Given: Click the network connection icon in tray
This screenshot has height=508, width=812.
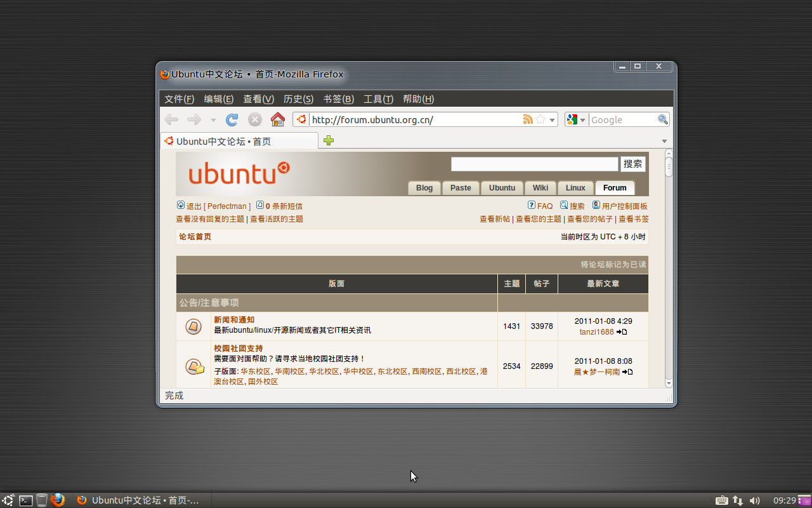Looking at the screenshot, I should pos(738,500).
